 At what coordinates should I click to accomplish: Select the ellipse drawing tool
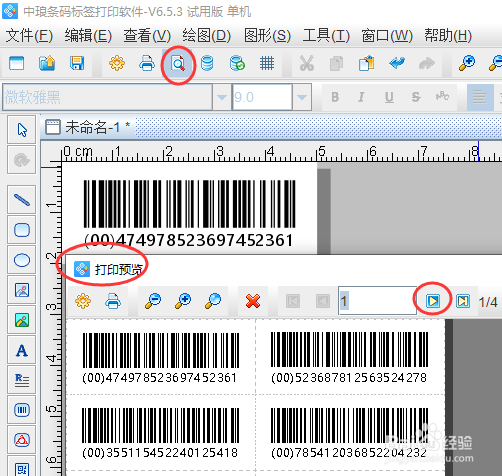coord(22,260)
